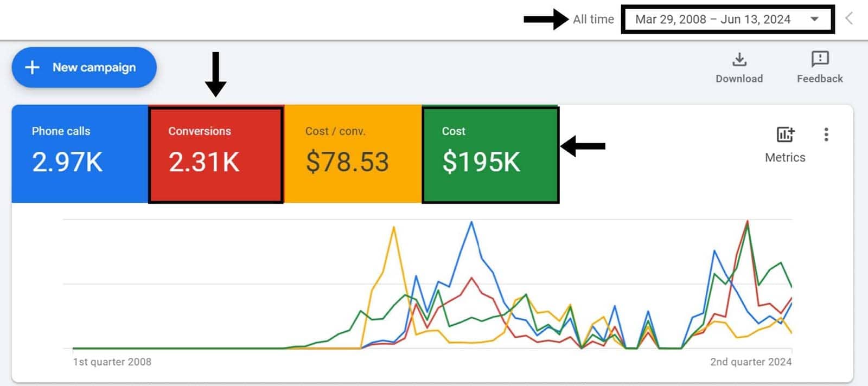
Task: Click the Feedback label text
Action: [820, 79]
